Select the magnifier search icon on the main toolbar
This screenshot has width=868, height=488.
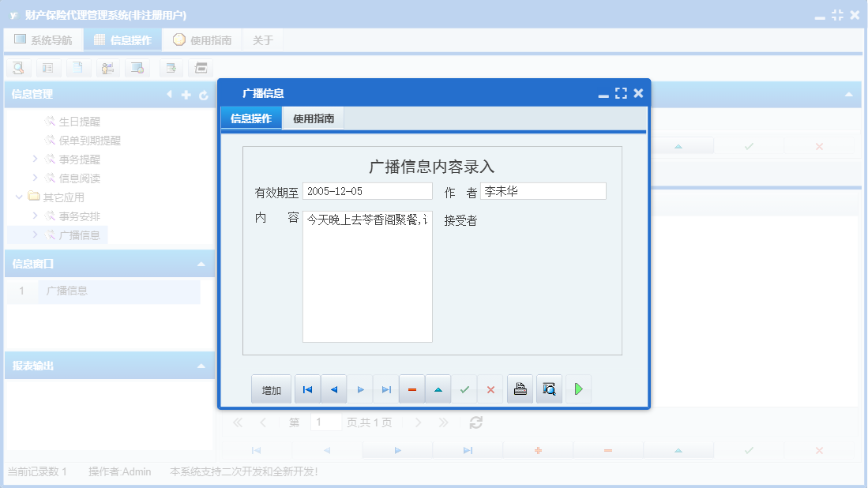17,68
